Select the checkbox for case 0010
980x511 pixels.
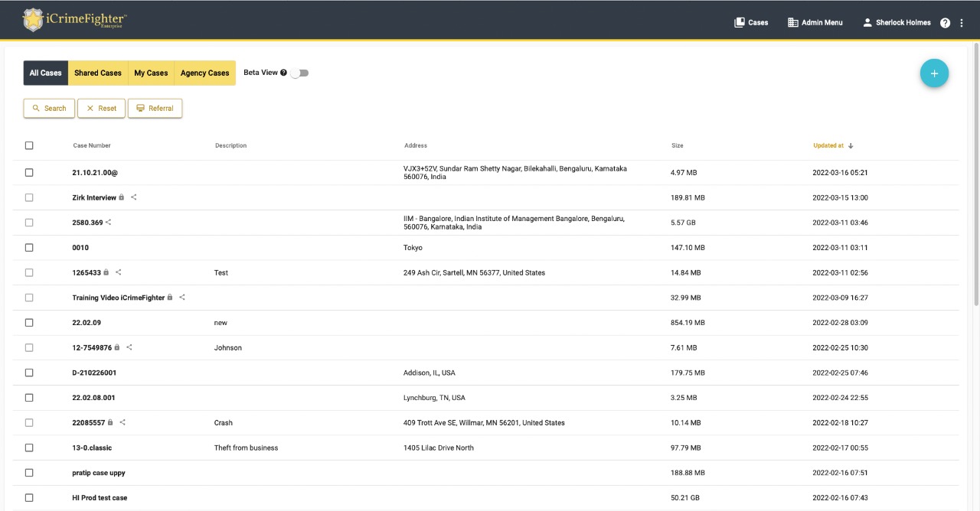click(x=29, y=248)
